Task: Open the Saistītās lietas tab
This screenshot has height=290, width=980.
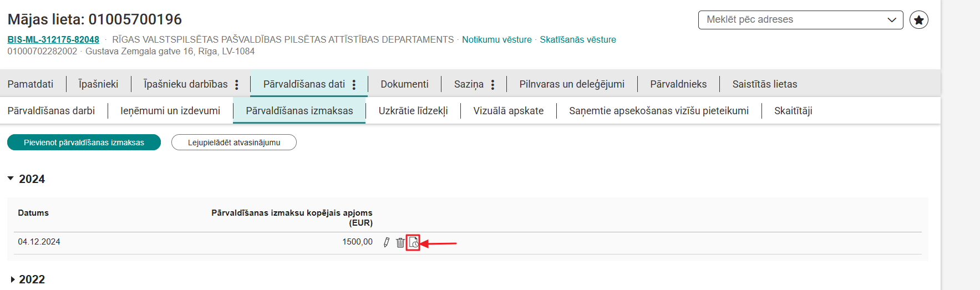Action: (764, 84)
